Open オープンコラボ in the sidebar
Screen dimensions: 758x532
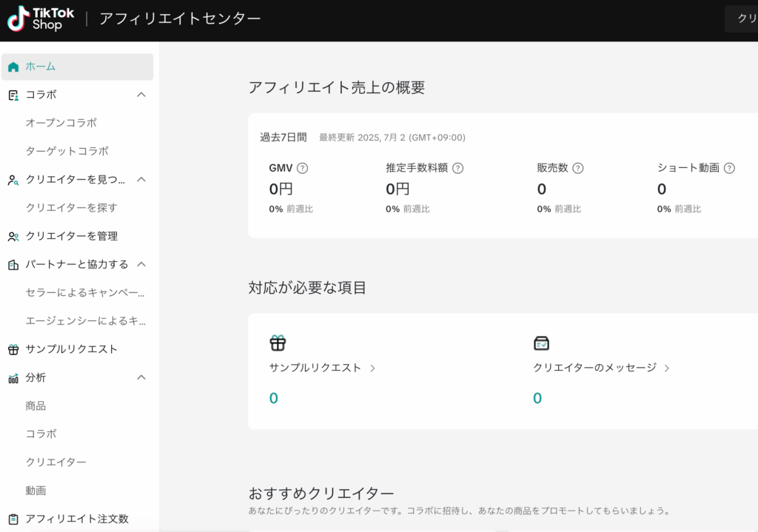coord(61,123)
